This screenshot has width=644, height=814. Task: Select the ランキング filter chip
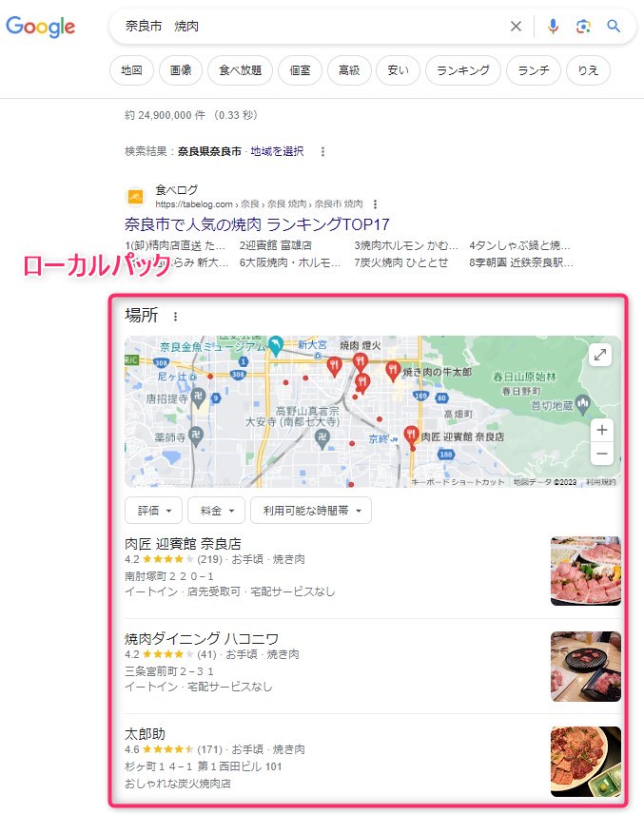[x=462, y=70]
